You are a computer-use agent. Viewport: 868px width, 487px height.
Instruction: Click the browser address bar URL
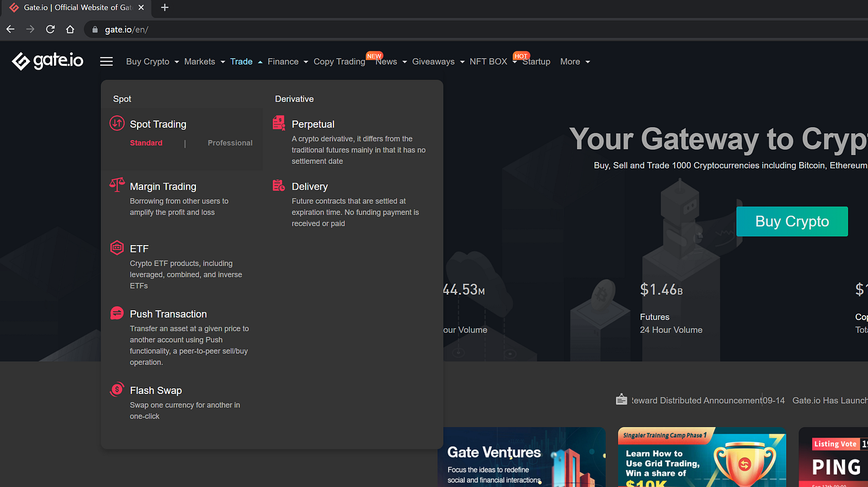pyautogui.click(x=126, y=29)
